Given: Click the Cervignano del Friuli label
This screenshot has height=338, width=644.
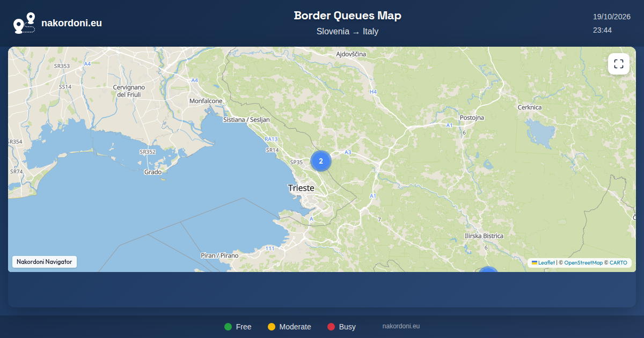Looking at the screenshot, I should 129,91.
